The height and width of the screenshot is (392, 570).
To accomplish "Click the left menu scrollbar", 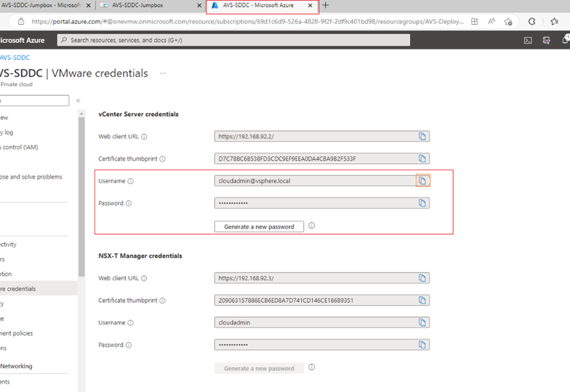I will (81, 197).
